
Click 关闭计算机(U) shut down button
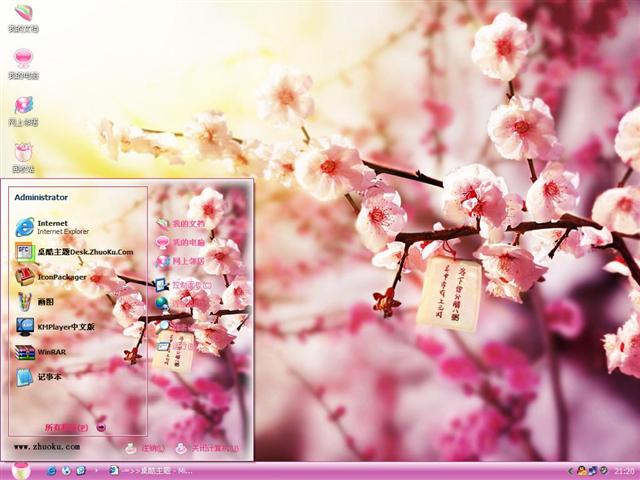click(x=207, y=448)
